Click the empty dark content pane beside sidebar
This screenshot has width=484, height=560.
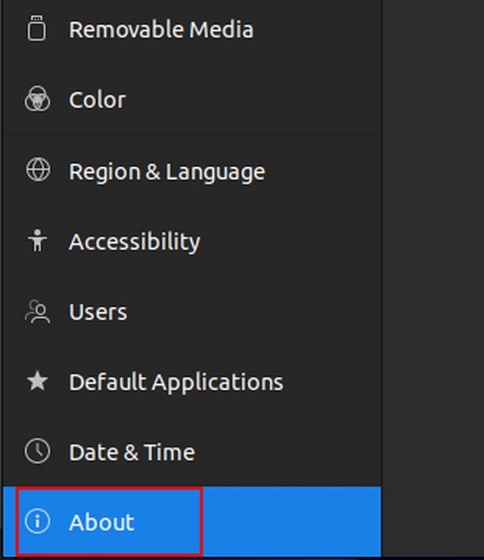(x=433, y=279)
